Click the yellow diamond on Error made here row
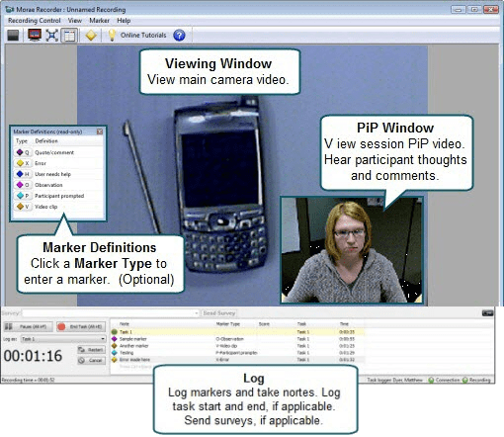 point(115,360)
